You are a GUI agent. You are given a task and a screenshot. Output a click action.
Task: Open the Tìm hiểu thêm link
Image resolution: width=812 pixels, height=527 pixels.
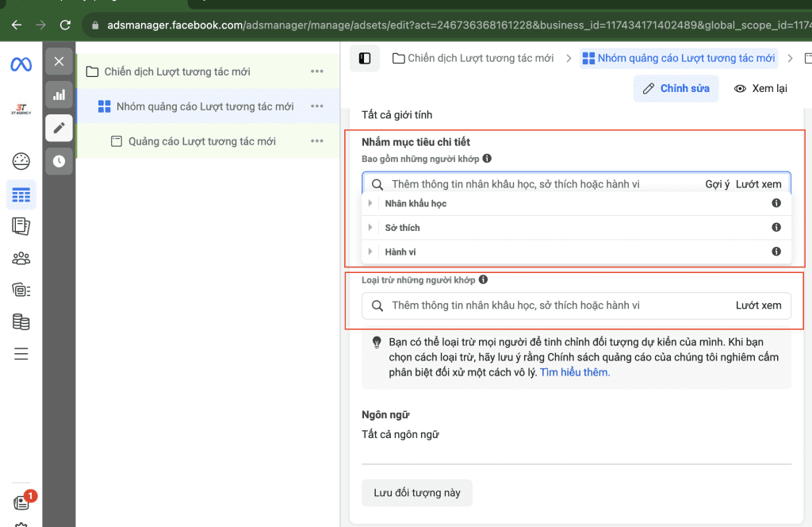tap(575, 372)
